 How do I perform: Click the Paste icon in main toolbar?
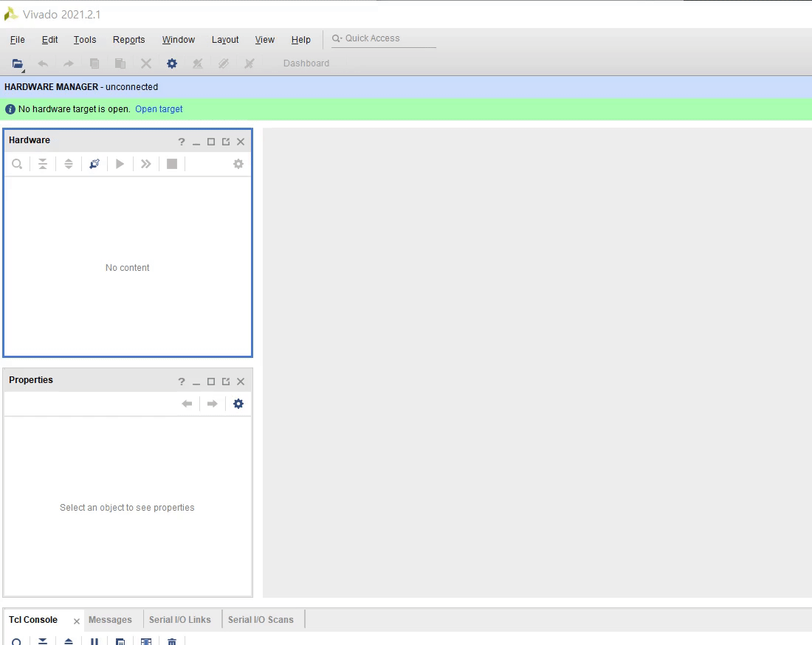120,63
